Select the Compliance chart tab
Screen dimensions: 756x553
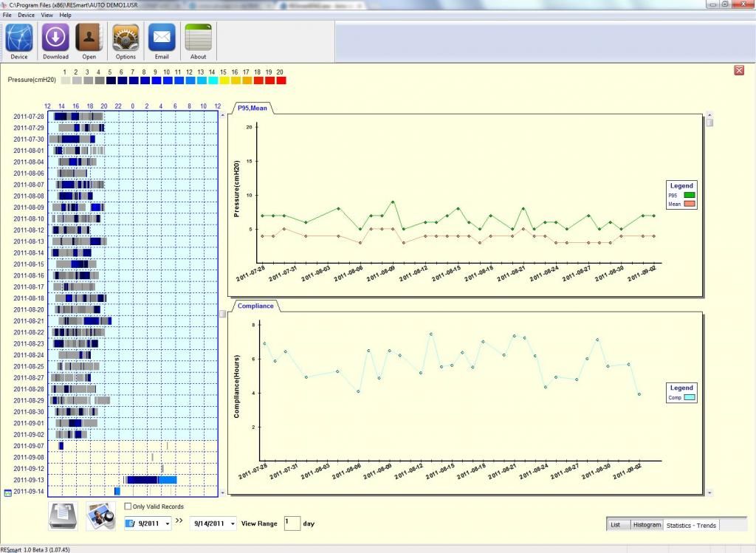(255, 306)
